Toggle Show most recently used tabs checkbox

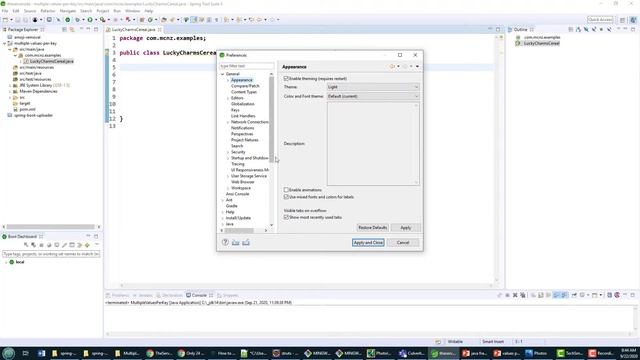point(286,218)
